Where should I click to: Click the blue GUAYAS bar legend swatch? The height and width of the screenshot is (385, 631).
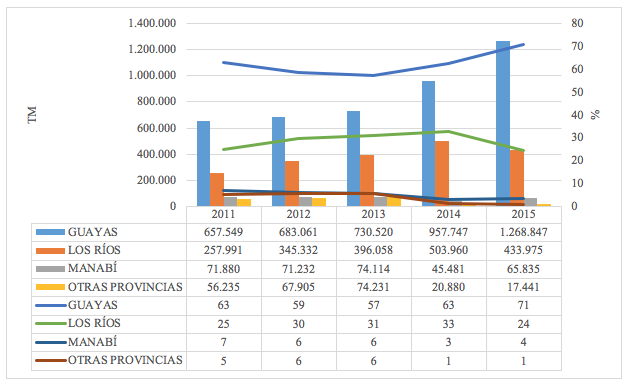pos(50,232)
